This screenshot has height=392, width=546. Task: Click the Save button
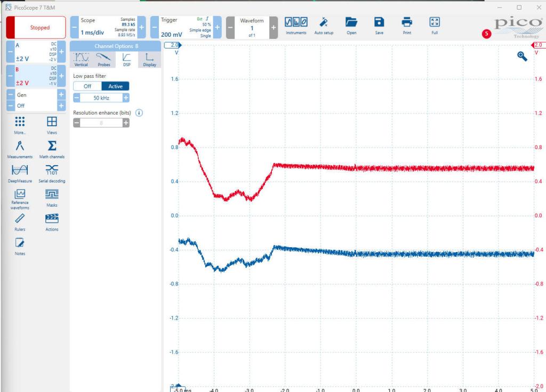point(379,25)
